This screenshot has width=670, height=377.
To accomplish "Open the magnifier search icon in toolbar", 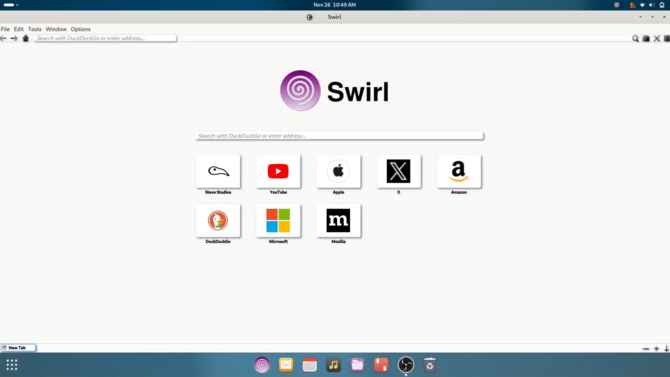I will [635, 38].
